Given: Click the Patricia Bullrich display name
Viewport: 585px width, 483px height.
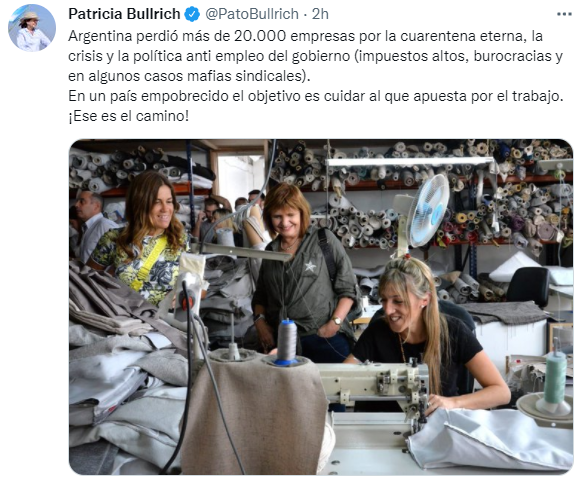Looking at the screenshot, I should 124,14.
